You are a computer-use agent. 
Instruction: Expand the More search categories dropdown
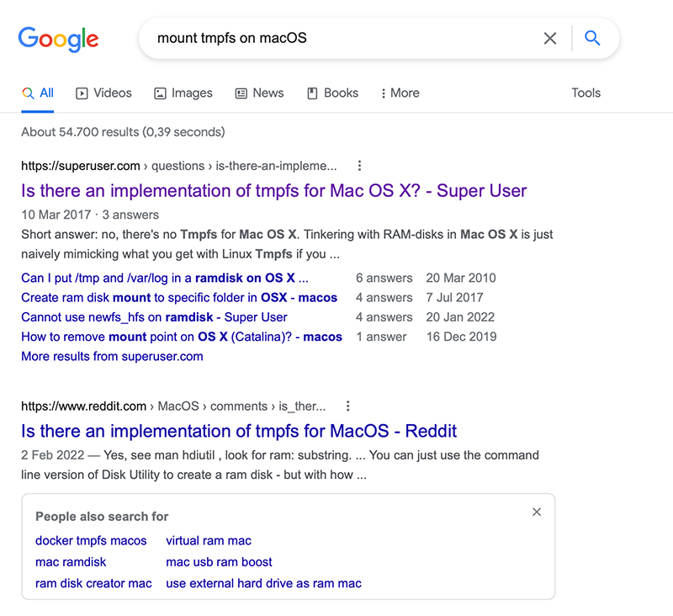coord(400,93)
